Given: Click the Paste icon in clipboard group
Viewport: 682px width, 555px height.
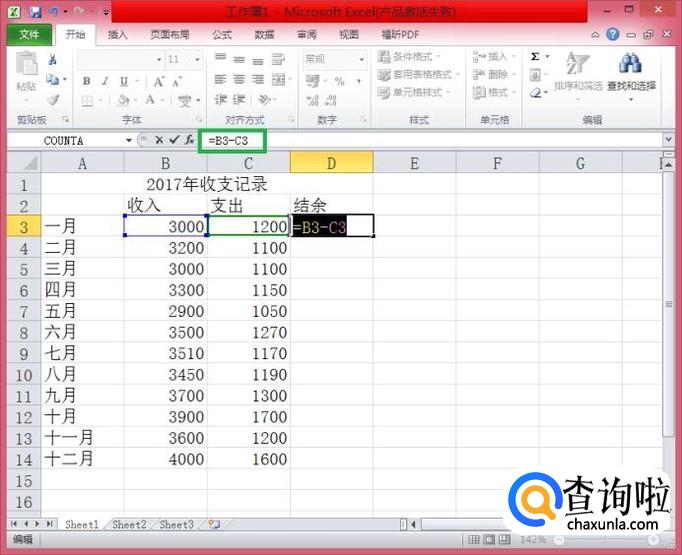Looking at the screenshot, I should (x=27, y=65).
